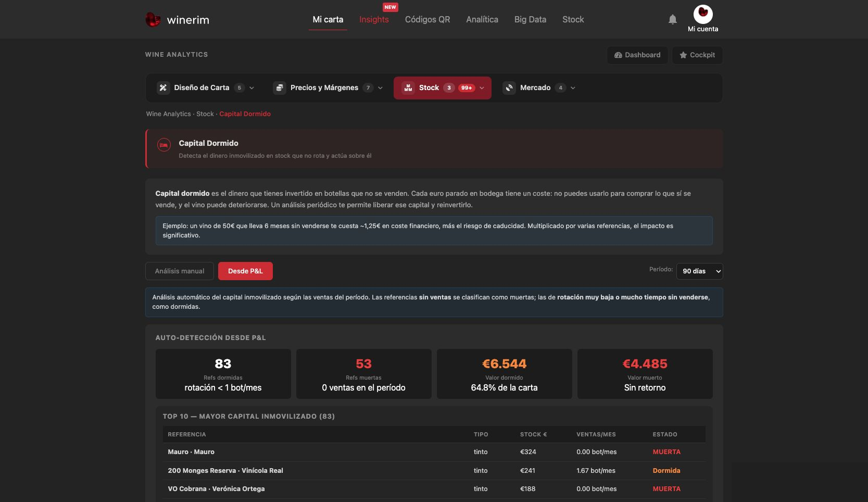Image resolution: width=868 pixels, height=502 pixels.
Task: Open the Período 90 días dropdown
Action: click(x=699, y=271)
